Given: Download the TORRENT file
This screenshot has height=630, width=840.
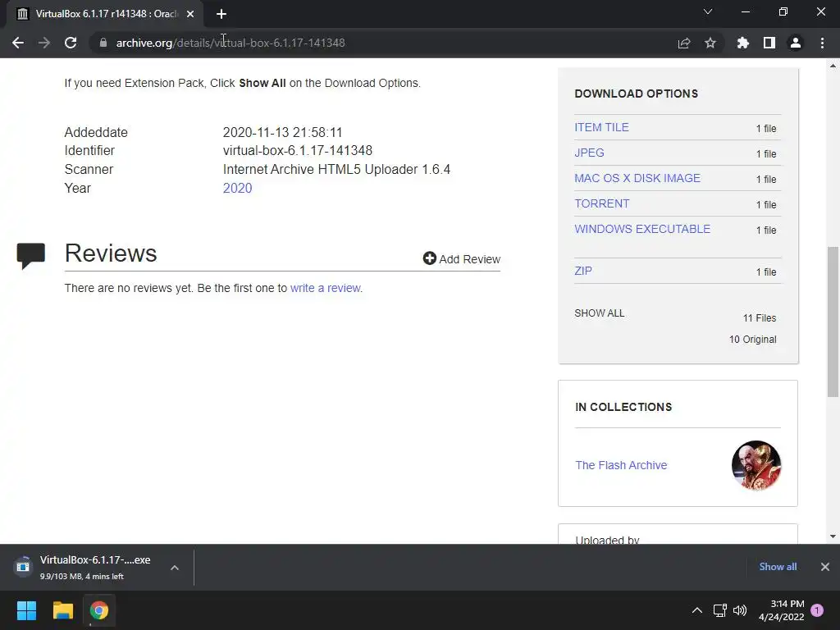Looking at the screenshot, I should (x=602, y=203).
